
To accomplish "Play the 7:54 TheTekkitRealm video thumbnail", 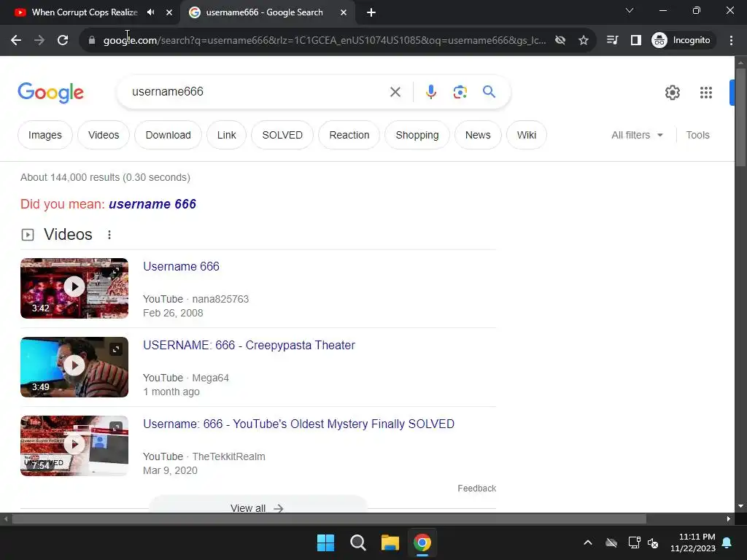I will click(x=74, y=446).
